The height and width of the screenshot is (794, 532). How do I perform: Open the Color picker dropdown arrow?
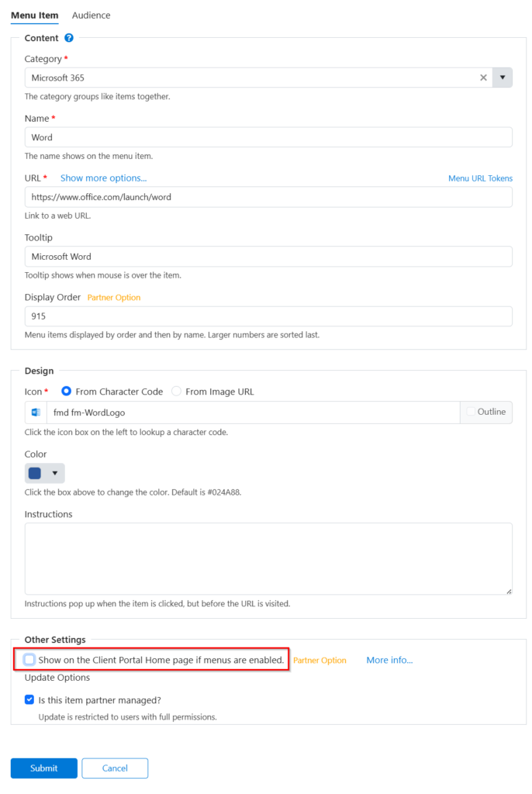click(54, 474)
